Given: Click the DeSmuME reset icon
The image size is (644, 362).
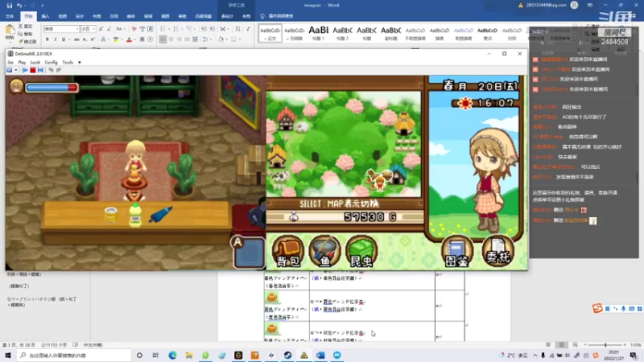Looking at the screenshot, I should coord(41,70).
